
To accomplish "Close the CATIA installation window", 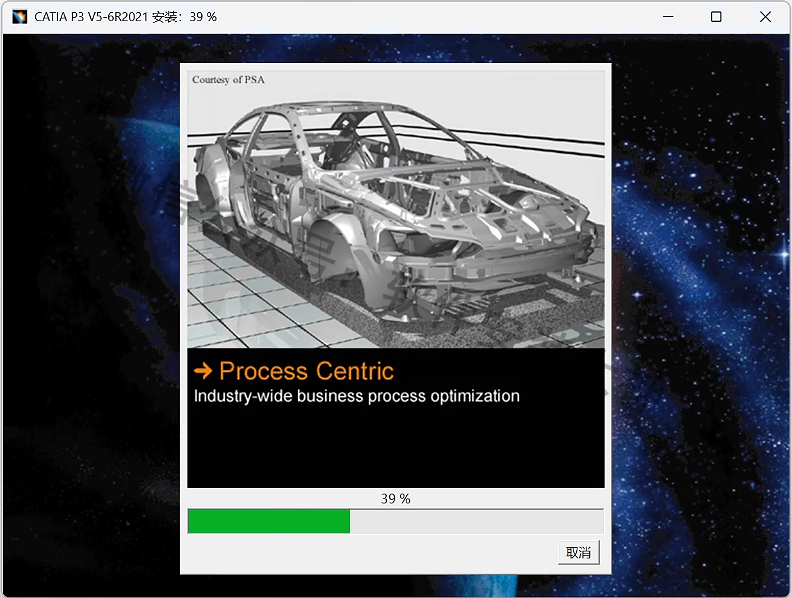I will tap(765, 17).
